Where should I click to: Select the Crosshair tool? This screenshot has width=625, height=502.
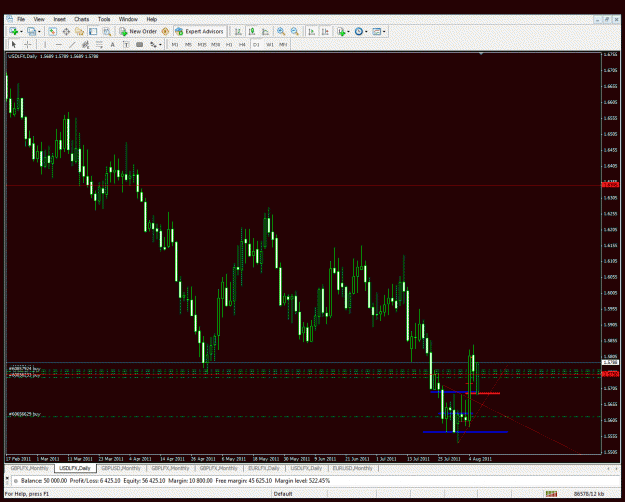tap(28, 44)
